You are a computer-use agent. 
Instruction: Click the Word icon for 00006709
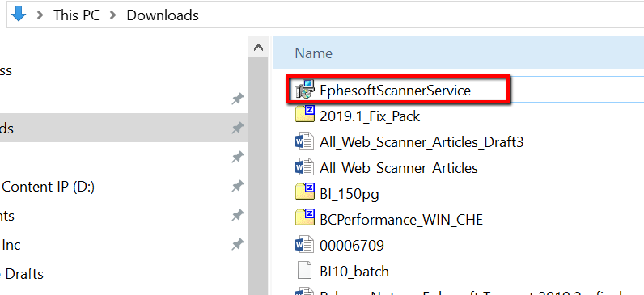pyautogui.click(x=305, y=246)
